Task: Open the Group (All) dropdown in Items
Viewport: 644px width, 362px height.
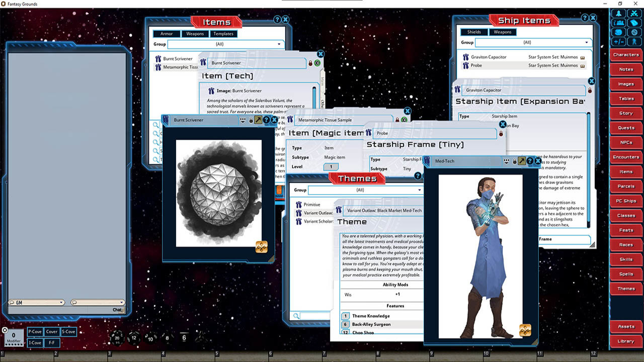Action: coord(279,44)
